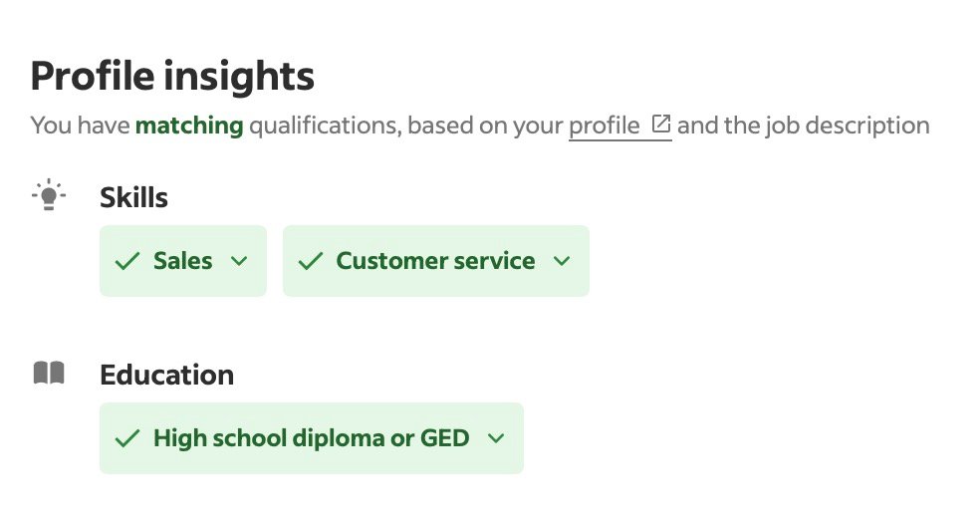
Task: Click the Education section heading
Action: (167, 376)
